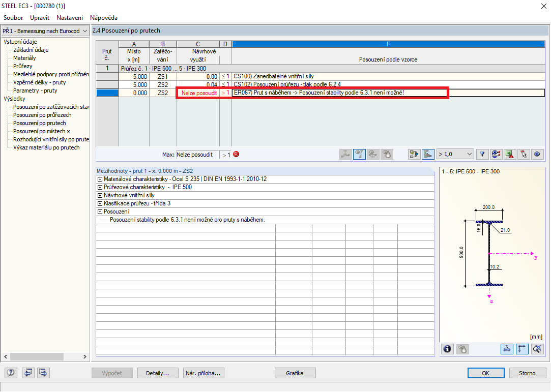Click the red error face icon beside Max
This screenshot has height=392, width=551.
tap(236, 154)
